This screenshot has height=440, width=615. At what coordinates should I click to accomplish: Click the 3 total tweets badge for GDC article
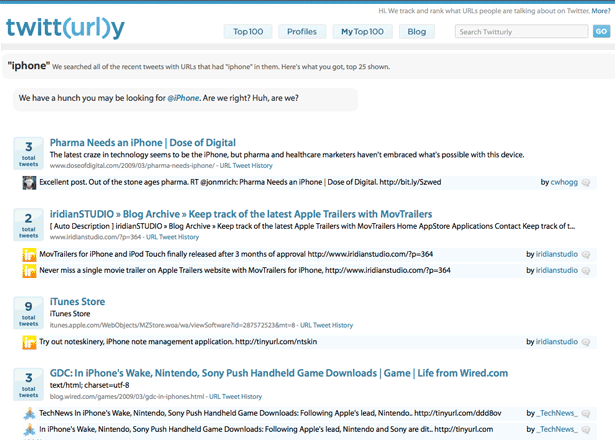coord(29,384)
